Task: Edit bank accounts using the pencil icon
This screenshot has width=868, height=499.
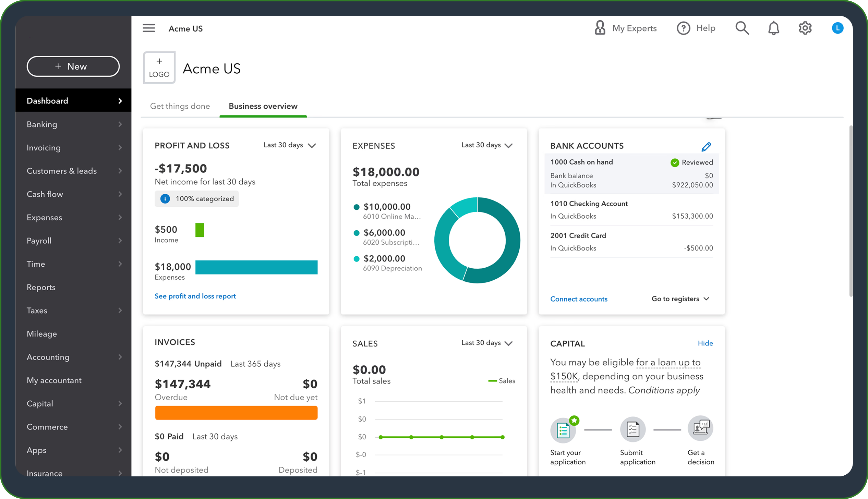Action: pos(706,147)
